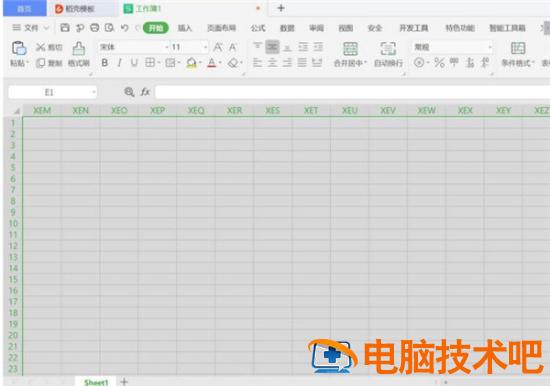Select column header XET
This screenshot has width=550, height=386.
(311, 111)
